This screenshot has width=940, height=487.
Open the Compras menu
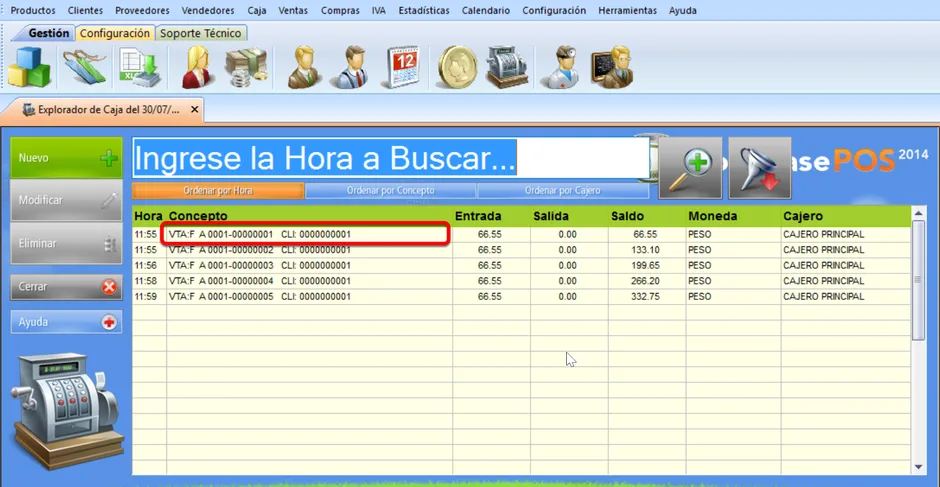(340, 11)
